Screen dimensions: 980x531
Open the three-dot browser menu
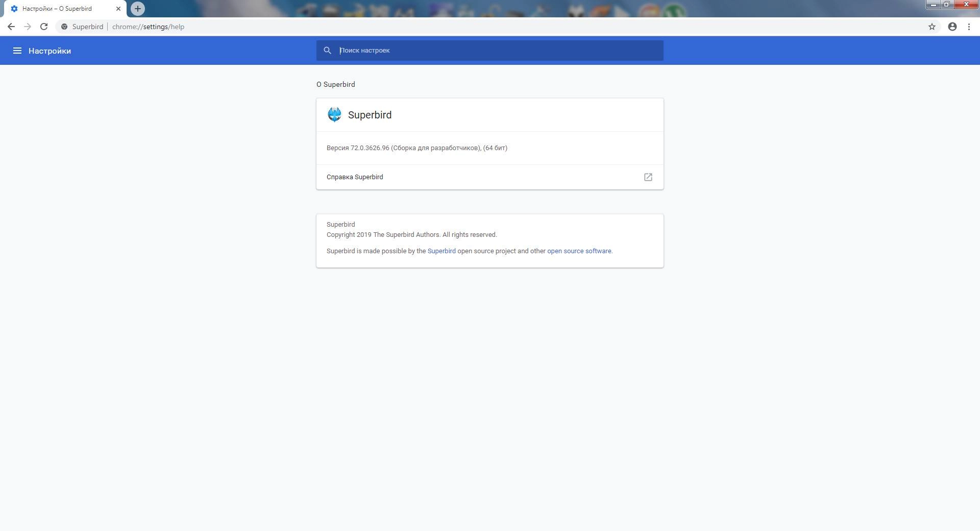(969, 27)
